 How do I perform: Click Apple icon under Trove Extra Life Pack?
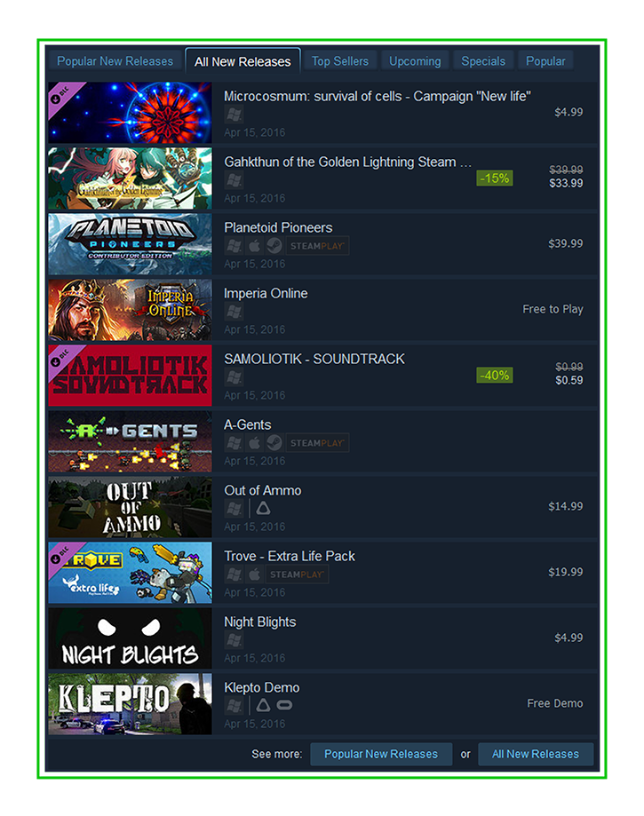pyautogui.click(x=254, y=574)
